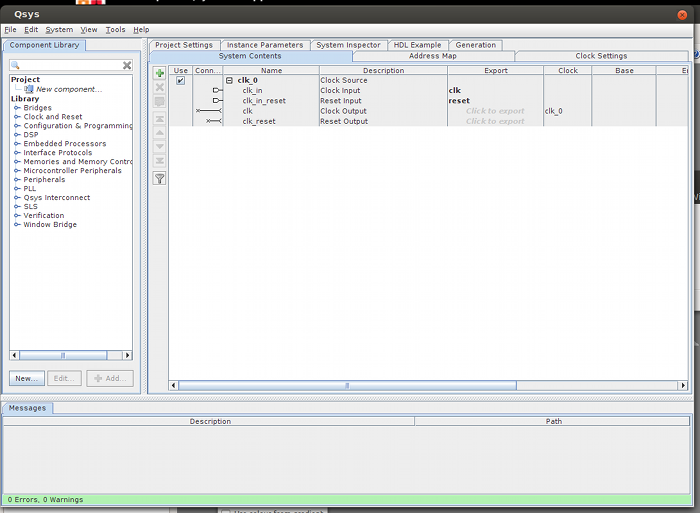Switch to the Address Map tab
The width and height of the screenshot is (700, 513).
(433, 56)
